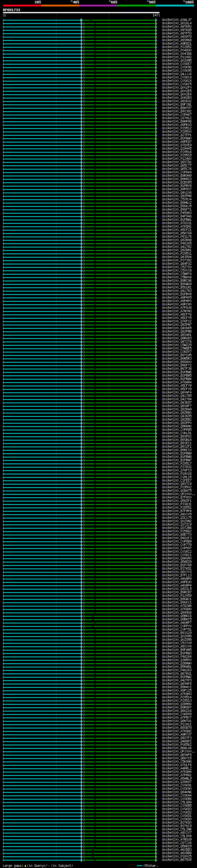Click the green ~80% identity legend segment
The width and height of the screenshot is (197, 868).
coord(137,6)
